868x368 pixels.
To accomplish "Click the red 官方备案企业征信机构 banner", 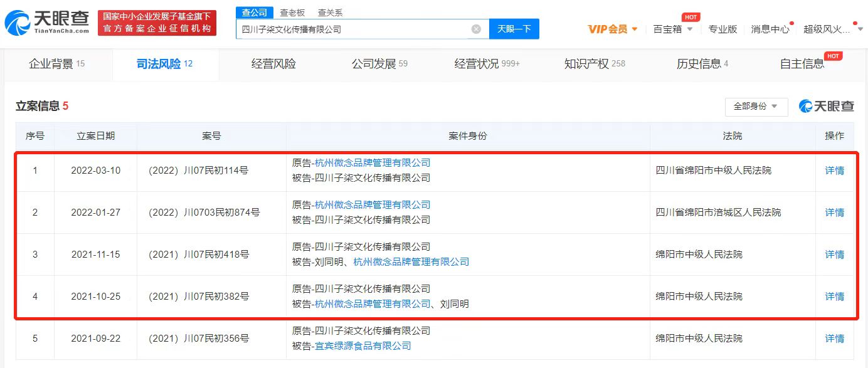I will pyautogui.click(x=157, y=23).
